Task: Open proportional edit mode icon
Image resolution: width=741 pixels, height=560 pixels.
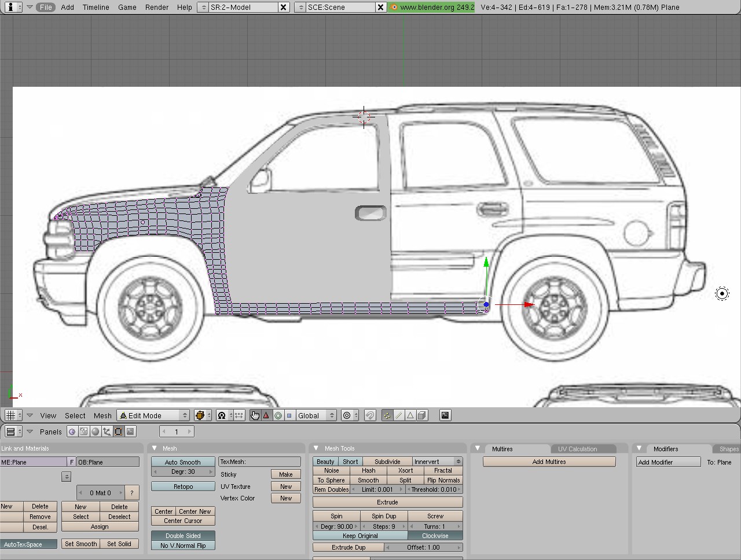Action: point(350,415)
